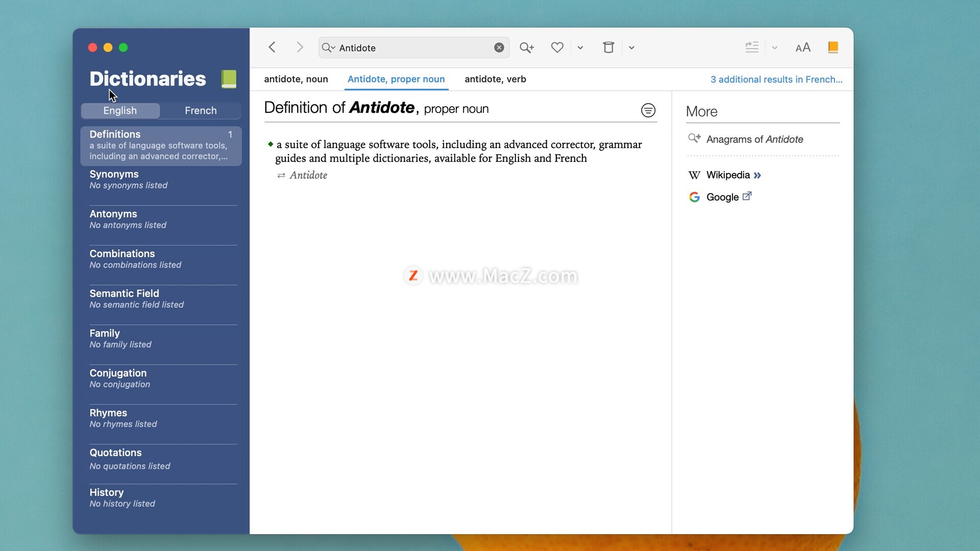Open 3 additional results in French link
Viewport: 980px width, 551px height.
776,80
